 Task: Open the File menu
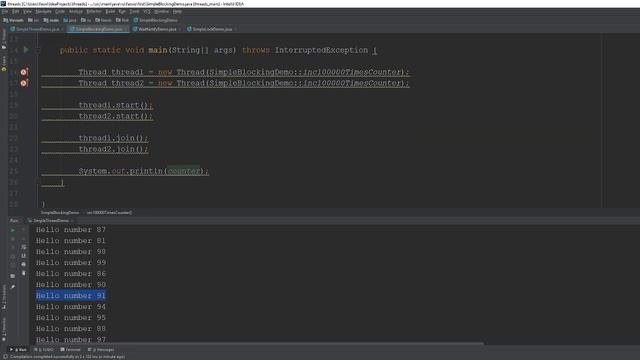[x=4, y=11]
